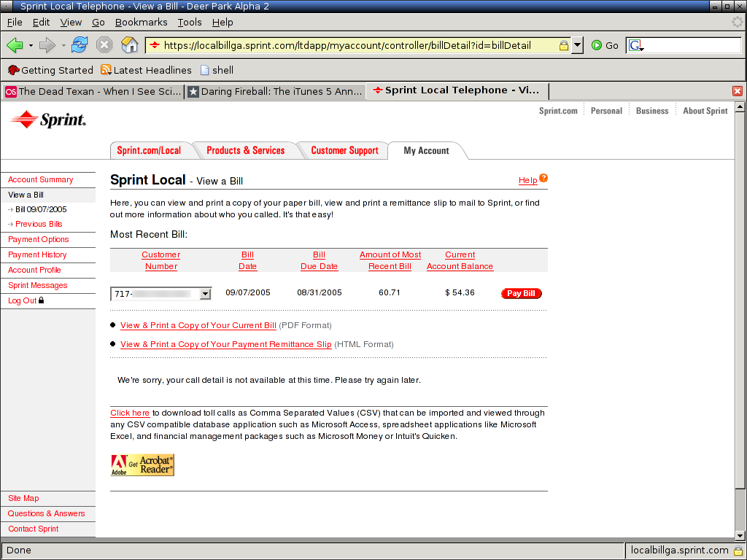Click the status bar security lock icon
This screenshot has width=747, height=560.
(738, 551)
